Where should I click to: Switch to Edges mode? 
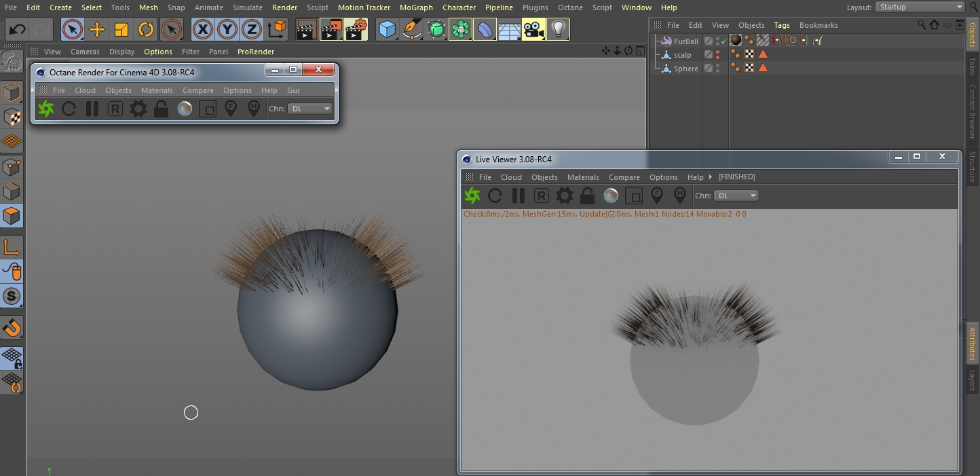12,191
